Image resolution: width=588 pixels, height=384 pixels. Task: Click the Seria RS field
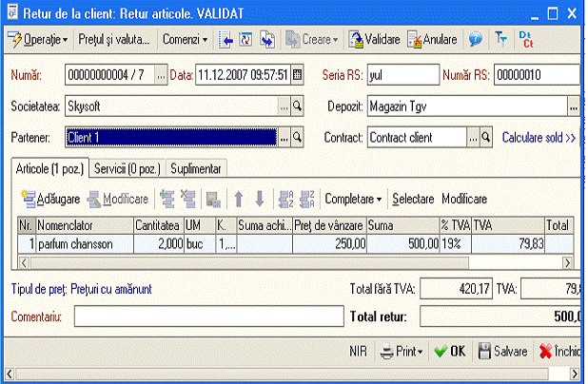[403, 75]
